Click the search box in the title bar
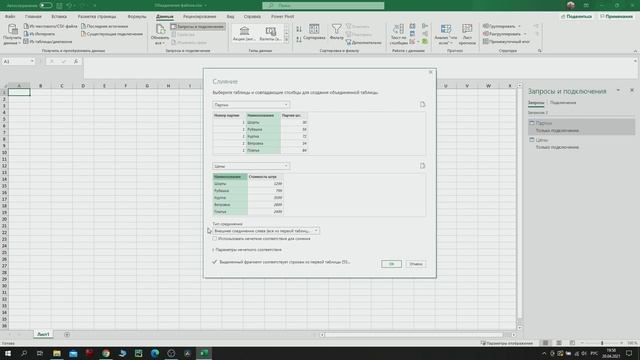 tap(323, 6)
